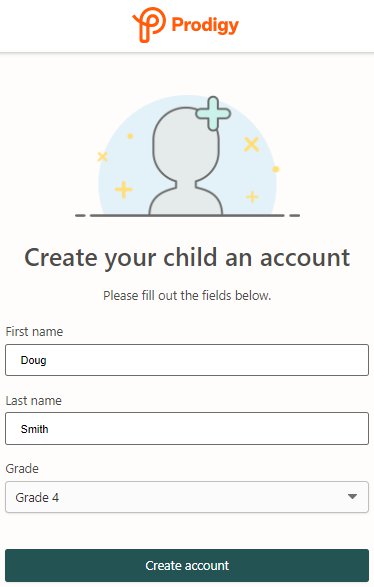Focus the Last name field containing Smith
Screen dimensions: 374x587
point(187,429)
